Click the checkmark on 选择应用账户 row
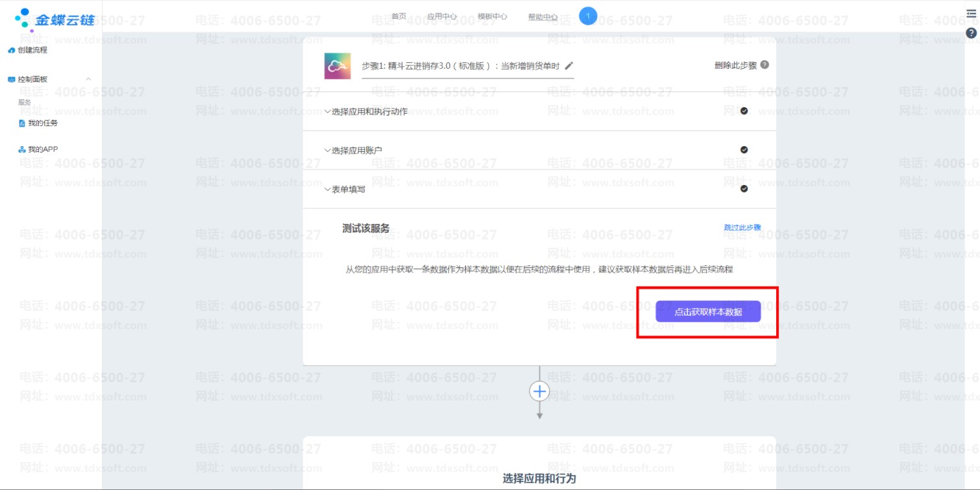980x490 pixels. pos(744,150)
